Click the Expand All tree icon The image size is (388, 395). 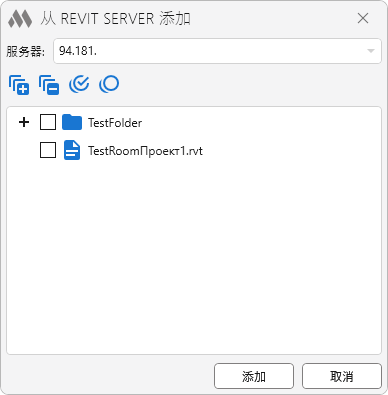19,85
